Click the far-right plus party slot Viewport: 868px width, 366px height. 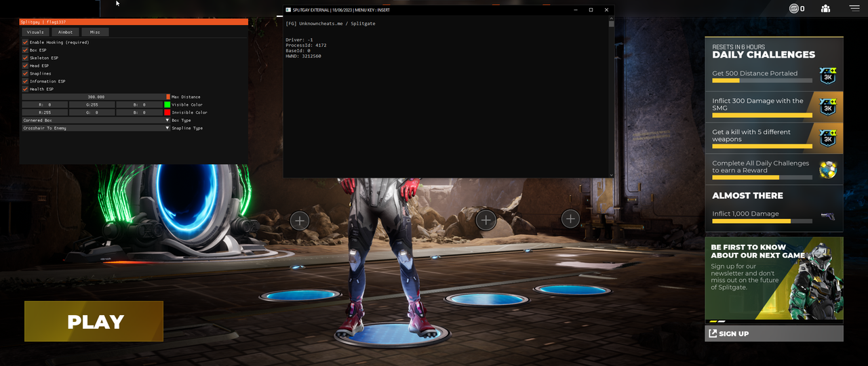[571, 219]
